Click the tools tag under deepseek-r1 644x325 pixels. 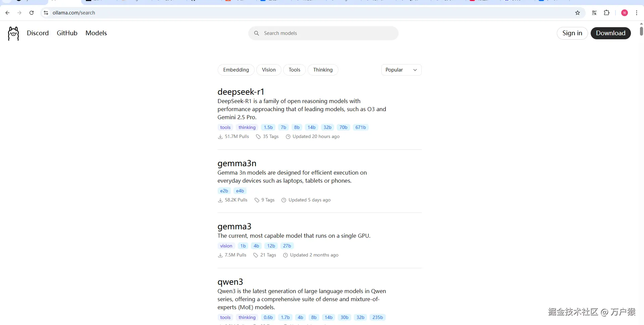225,128
